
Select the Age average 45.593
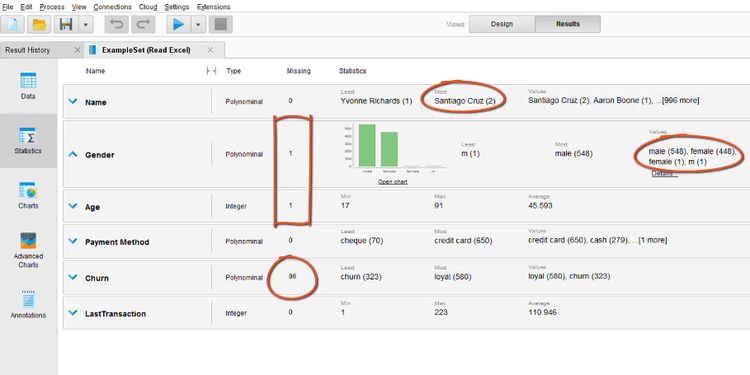[x=540, y=206]
